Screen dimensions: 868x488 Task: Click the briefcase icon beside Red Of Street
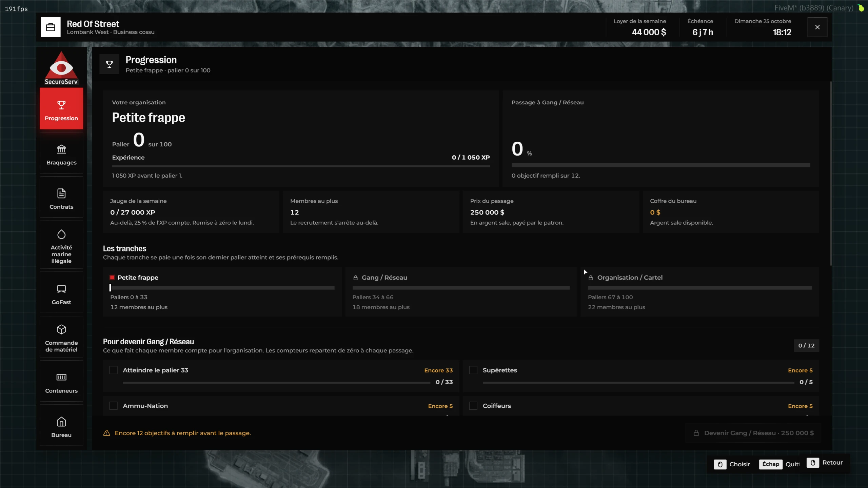(x=51, y=27)
